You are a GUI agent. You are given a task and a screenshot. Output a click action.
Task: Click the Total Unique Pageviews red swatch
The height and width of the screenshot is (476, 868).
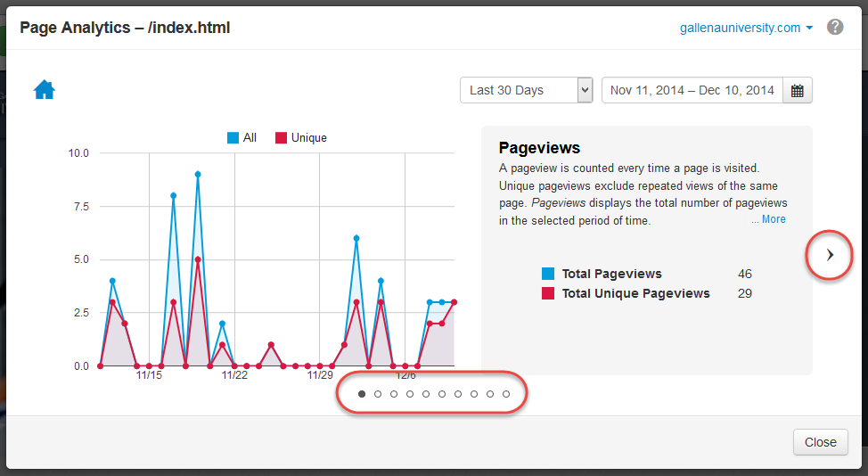pos(548,293)
